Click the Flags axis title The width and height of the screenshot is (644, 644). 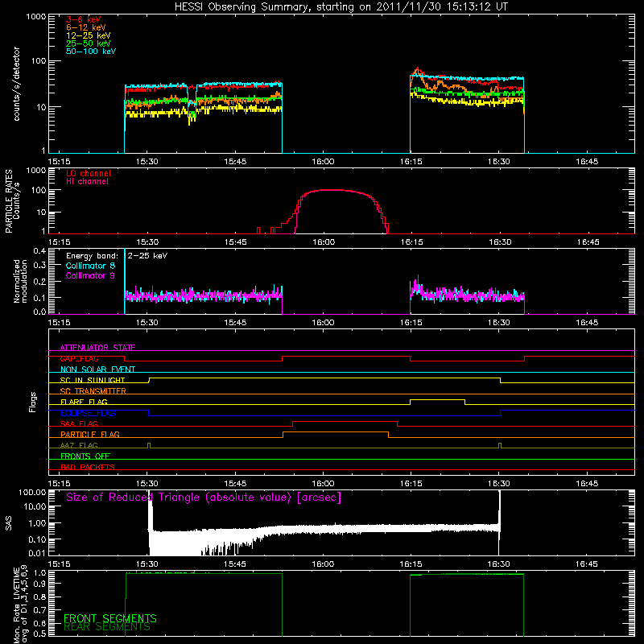click(32, 402)
